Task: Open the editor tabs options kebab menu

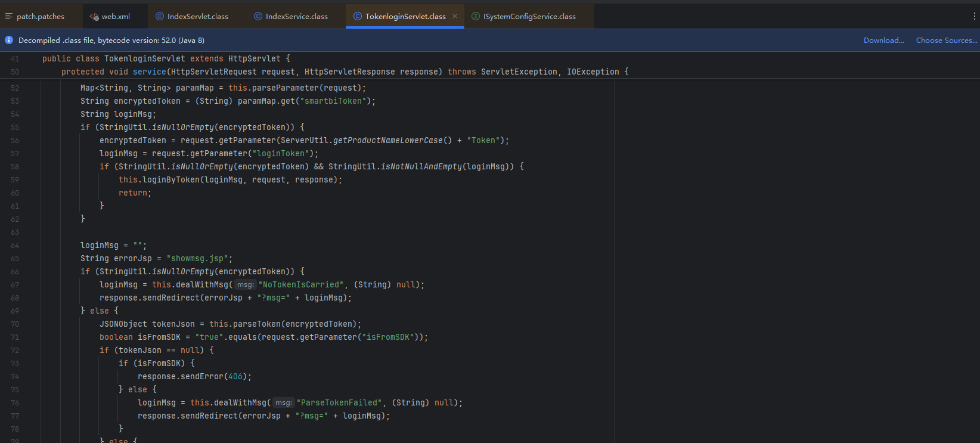Action: [x=974, y=16]
